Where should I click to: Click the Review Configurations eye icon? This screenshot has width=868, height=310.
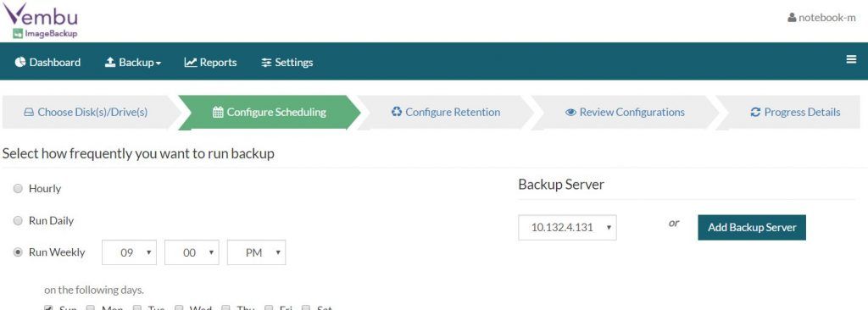tap(570, 113)
